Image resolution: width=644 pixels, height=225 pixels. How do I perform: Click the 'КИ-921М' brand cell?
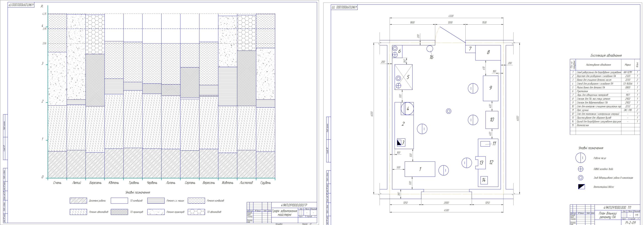point(628,72)
